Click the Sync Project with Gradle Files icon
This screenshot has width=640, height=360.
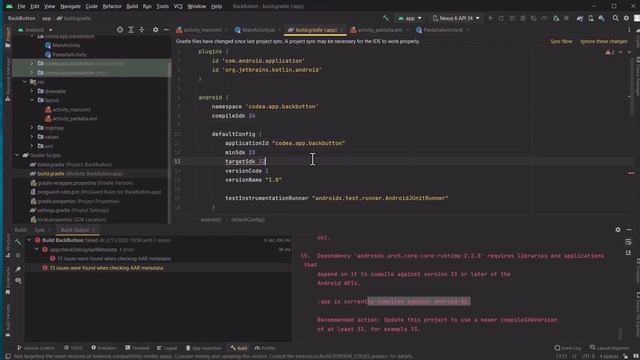click(580, 18)
